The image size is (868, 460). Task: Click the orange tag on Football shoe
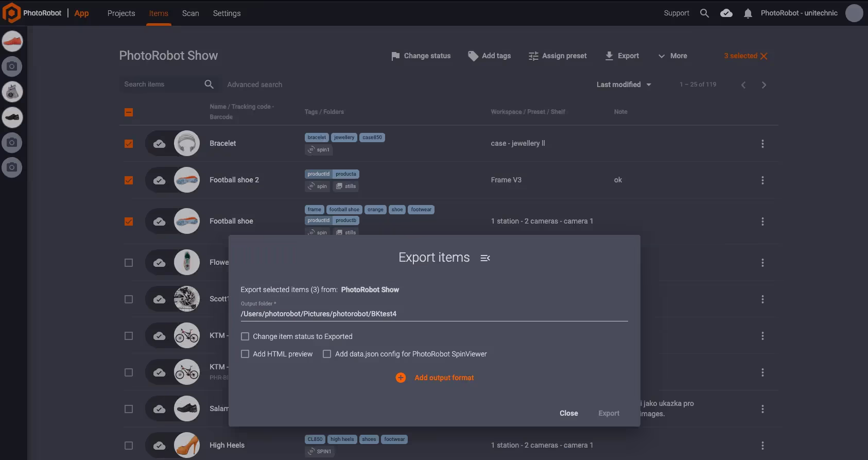pos(375,210)
